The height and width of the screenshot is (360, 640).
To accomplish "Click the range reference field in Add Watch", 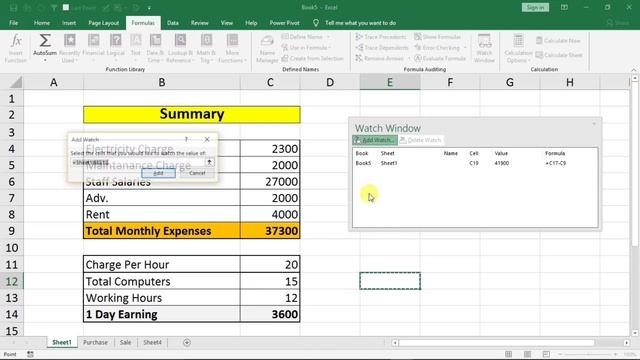I will 137,162.
